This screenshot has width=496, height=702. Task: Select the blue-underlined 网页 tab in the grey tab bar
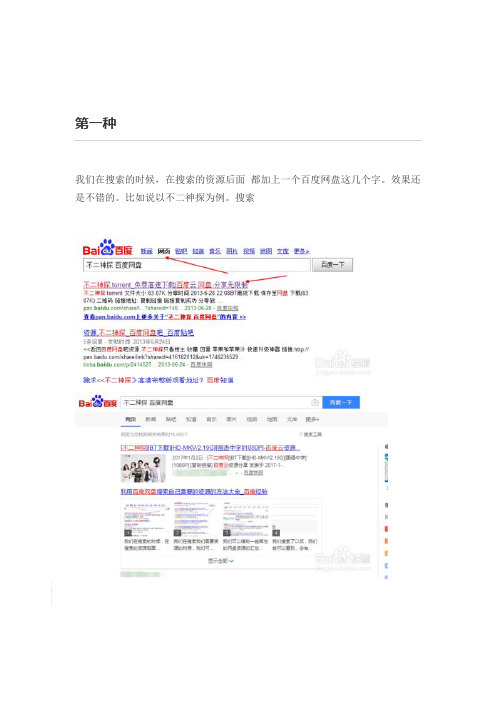(130, 419)
